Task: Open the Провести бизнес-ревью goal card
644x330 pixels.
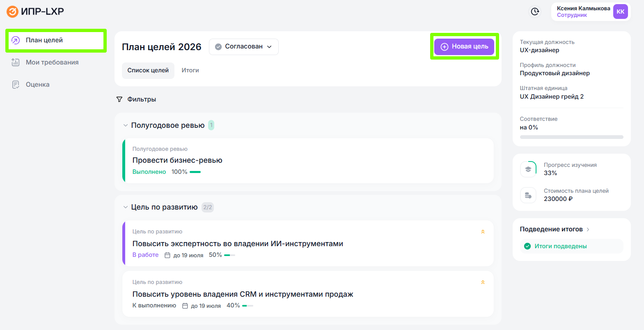Action: [x=308, y=161]
